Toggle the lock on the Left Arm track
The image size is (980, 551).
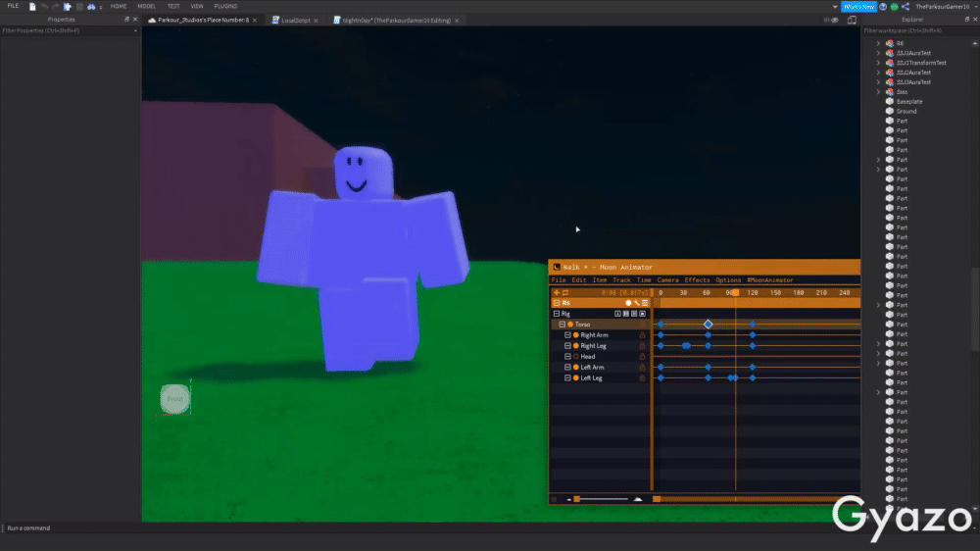[642, 367]
